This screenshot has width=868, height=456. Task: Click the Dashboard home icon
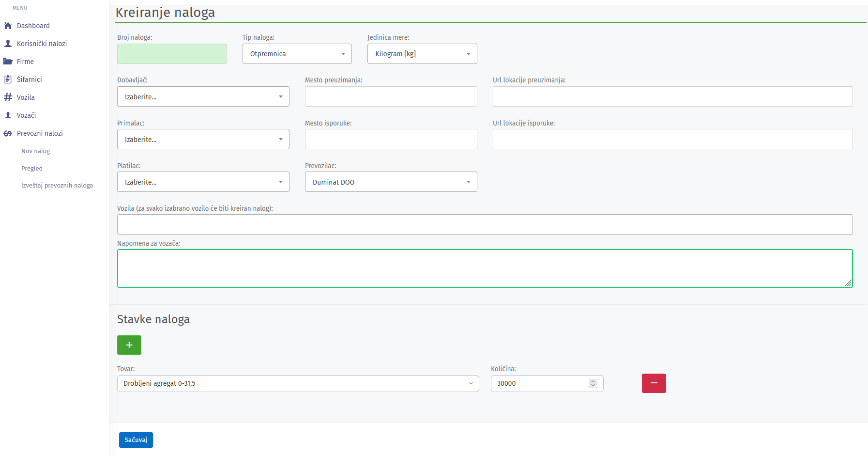8,26
